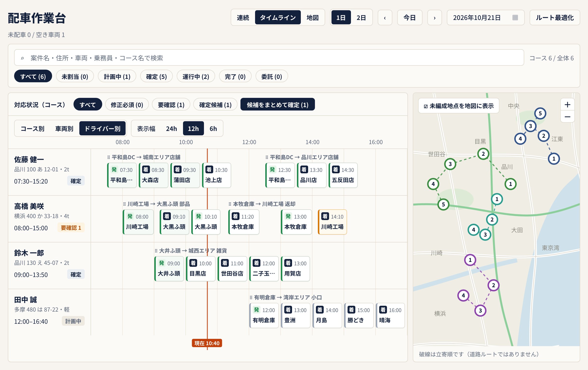Switch to 連続 view tab

243,18
